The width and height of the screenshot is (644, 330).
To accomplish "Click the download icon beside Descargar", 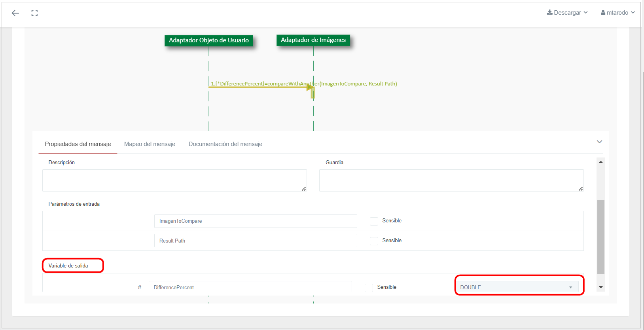I will (x=549, y=12).
